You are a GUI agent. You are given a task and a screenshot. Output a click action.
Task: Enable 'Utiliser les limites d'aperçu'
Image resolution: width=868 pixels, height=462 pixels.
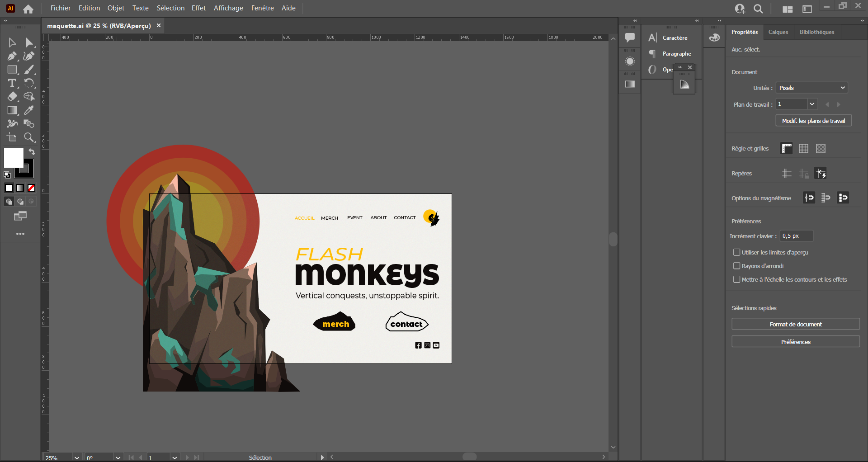[x=737, y=252]
